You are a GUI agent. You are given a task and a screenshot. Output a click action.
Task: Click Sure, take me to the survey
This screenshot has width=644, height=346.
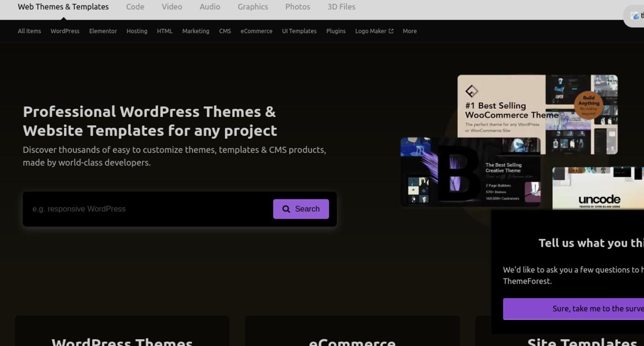pyautogui.click(x=574, y=309)
